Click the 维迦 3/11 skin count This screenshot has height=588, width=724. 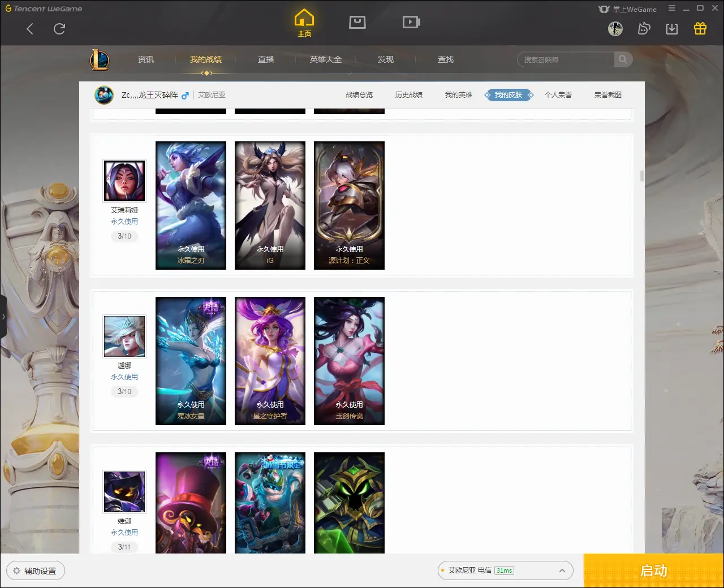(124, 547)
